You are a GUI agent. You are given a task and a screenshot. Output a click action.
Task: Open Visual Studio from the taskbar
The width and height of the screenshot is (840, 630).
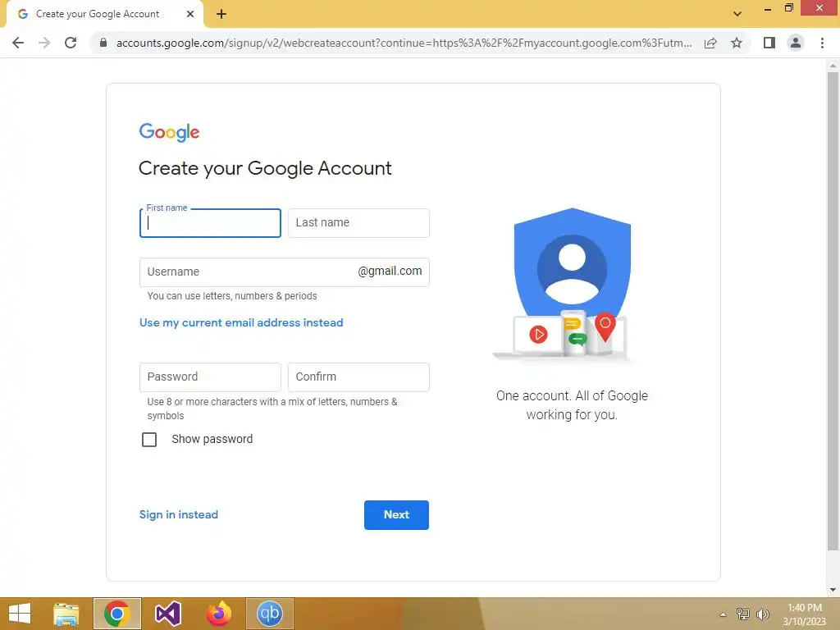(x=167, y=614)
